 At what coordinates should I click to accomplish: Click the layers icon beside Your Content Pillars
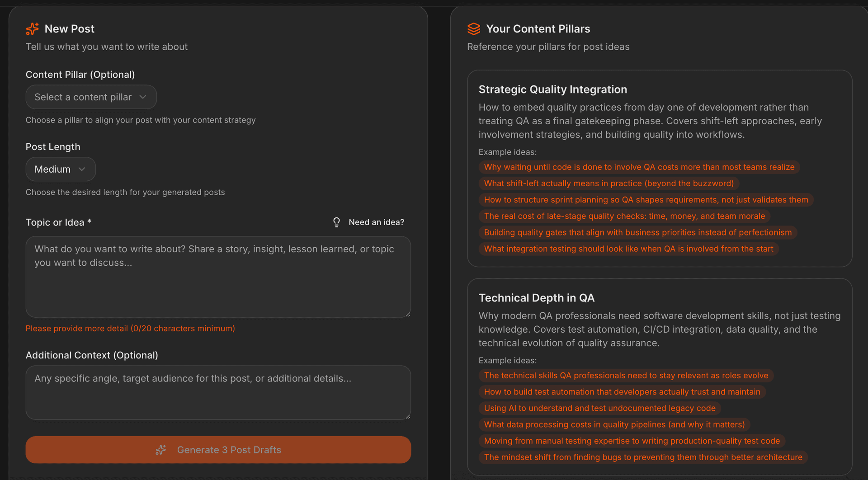point(474,28)
